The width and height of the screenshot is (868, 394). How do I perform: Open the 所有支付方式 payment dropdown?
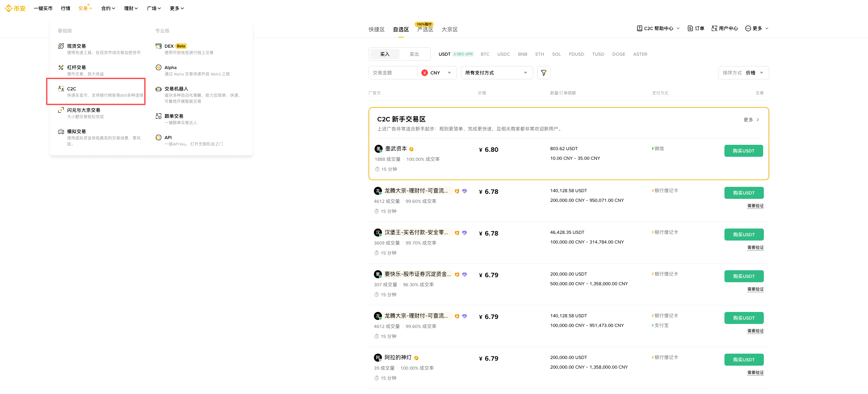pyautogui.click(x=497, y=73)
